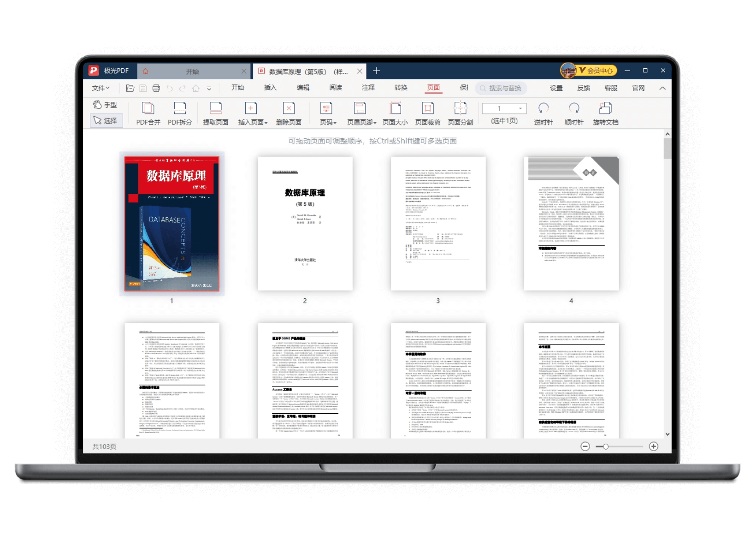Click the PDF合并 merge icon

[x=148, y=108]
